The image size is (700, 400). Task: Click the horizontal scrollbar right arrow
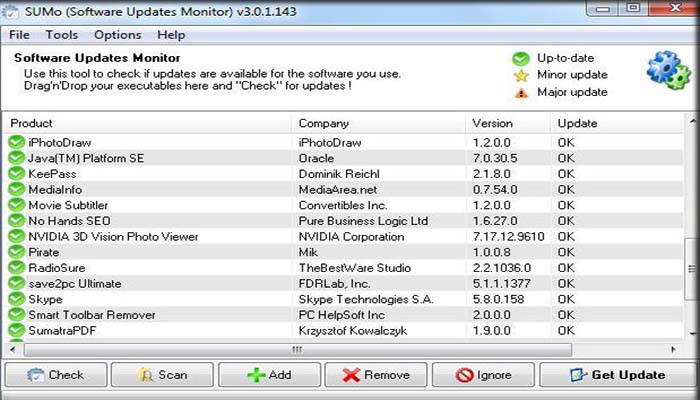coord(674,350)
